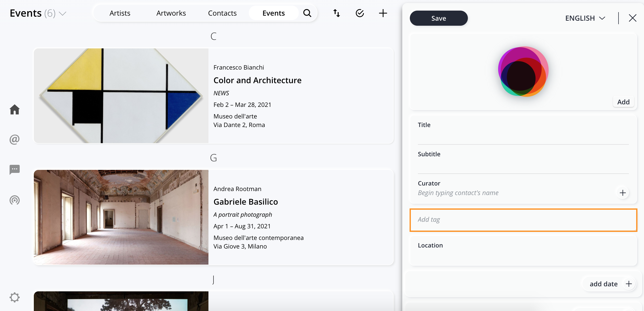The height and width of the screenshot is (311, 644).
Task: Open the chat messages sidebar icon
Action: click(15, 170)
